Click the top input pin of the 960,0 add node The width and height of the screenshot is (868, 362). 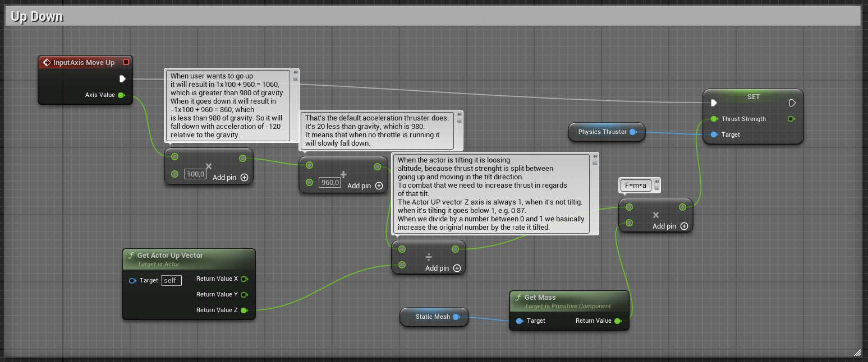tap(309, 165)
